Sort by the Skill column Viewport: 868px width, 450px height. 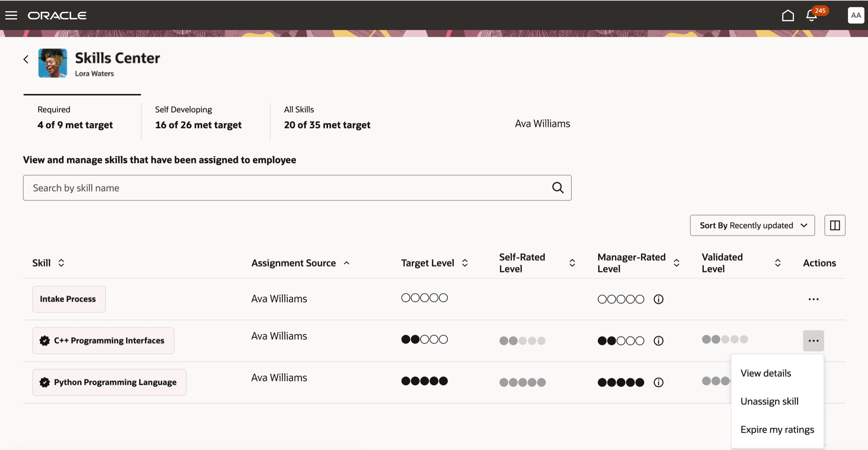pos(61,263)
